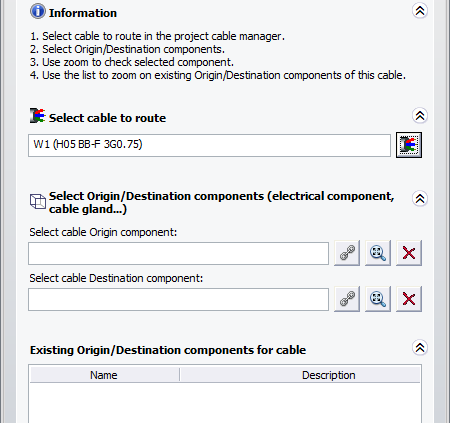The width and height of the screenshot is (450, 423).
Task: Click the W1 (H05 BB-F 3G0.75) cable field
Action: coord(209,145)
